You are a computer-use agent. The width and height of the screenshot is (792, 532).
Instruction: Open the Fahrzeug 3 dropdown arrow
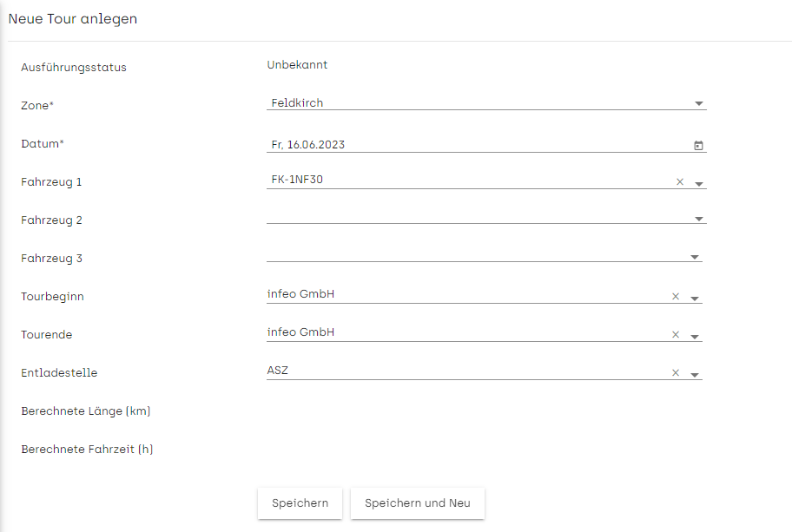(x=695, y=257)
